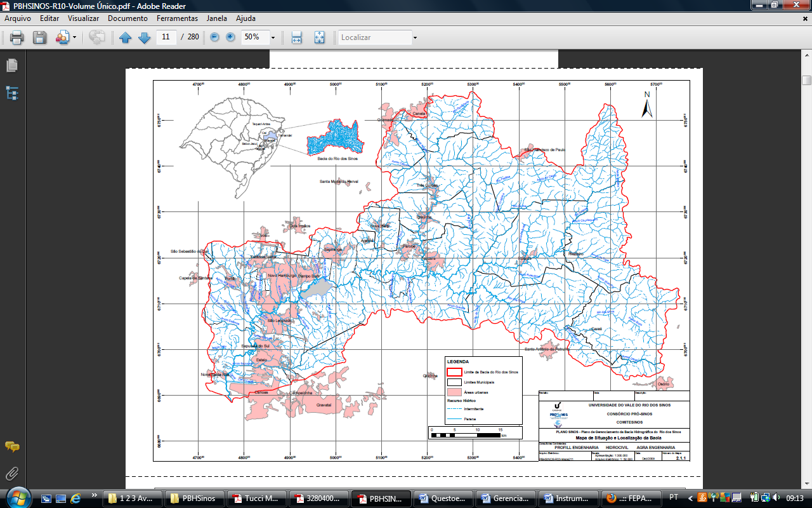Zoom out with the minus button
Viewport: 812px width, 508px height.
pyautogui.click(x=214, y=37)
